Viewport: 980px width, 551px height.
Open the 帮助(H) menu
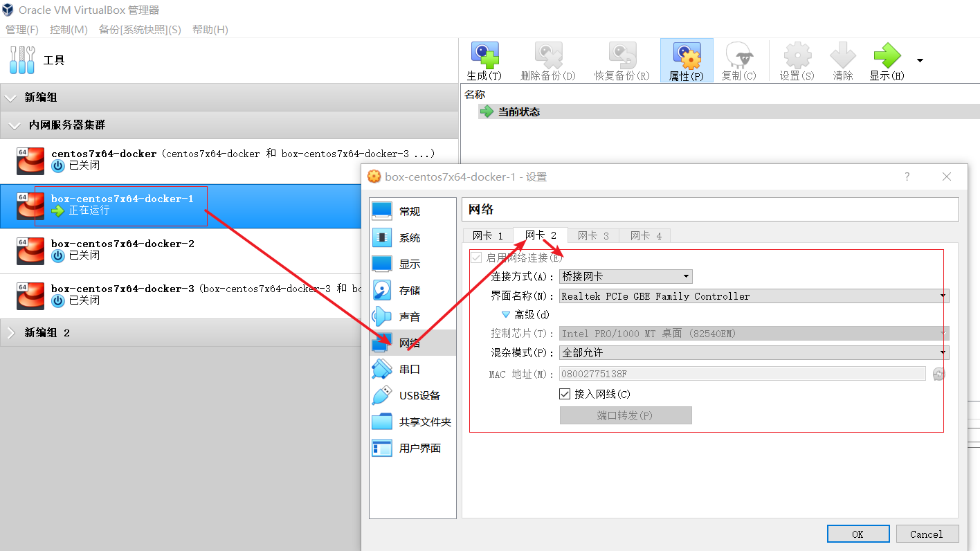click(x=210, y=29)
